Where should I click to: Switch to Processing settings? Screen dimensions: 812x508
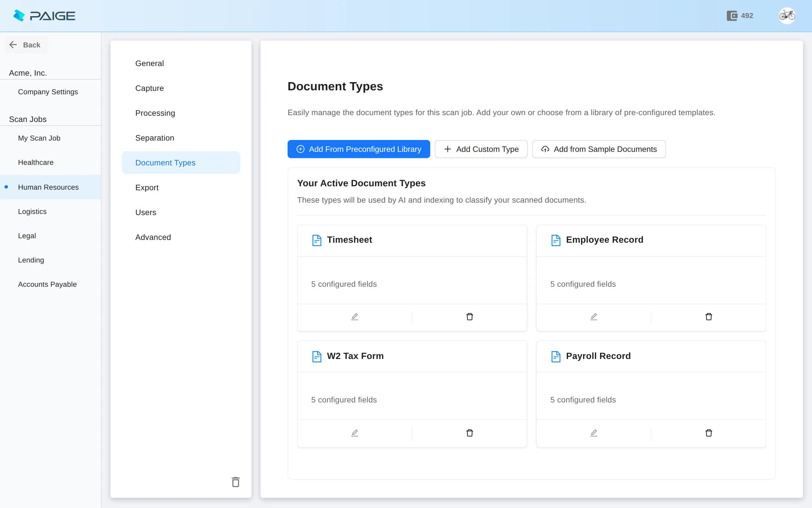pos(181,113)
